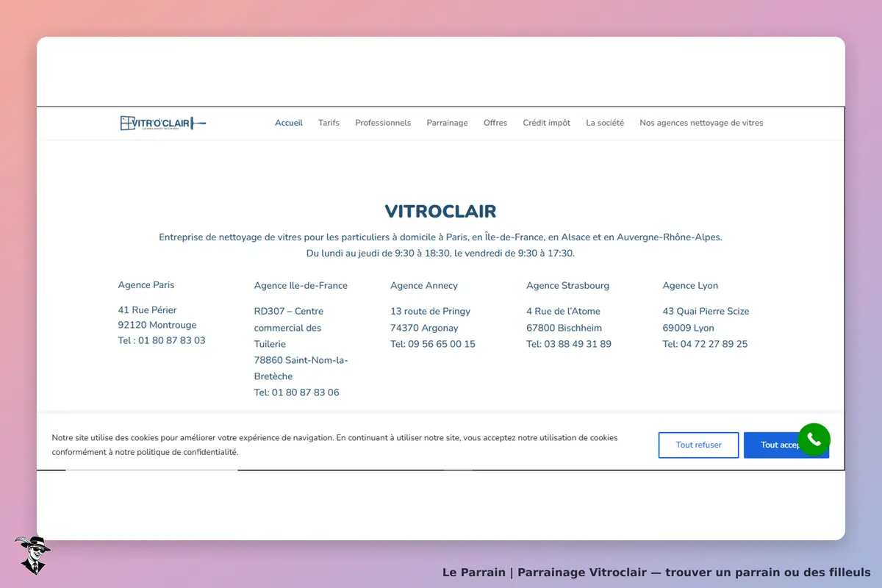
Task: Click 78860 Saint-Nom-la-Bretèche text
Action: [x=301, y=368]
